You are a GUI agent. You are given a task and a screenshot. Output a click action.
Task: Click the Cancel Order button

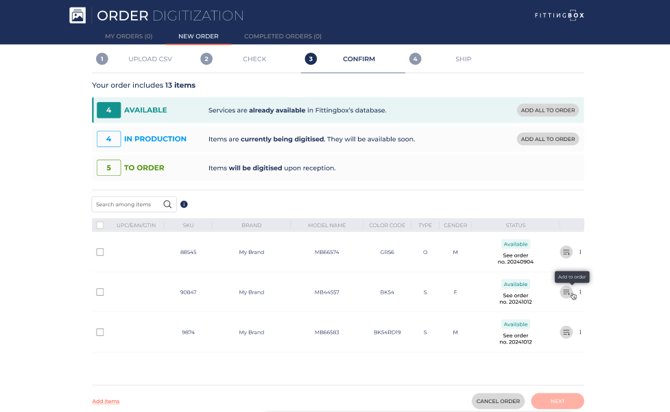coord(497,401)
